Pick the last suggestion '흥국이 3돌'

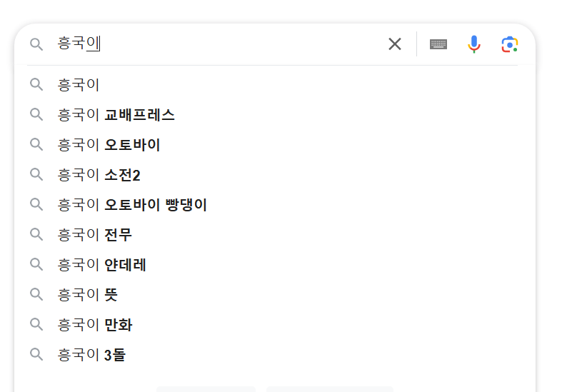[92, 355]
